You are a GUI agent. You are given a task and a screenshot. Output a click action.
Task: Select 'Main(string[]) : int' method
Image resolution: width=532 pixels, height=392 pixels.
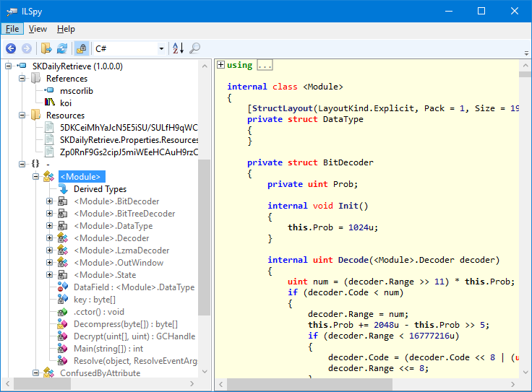[x=108, y=349]
